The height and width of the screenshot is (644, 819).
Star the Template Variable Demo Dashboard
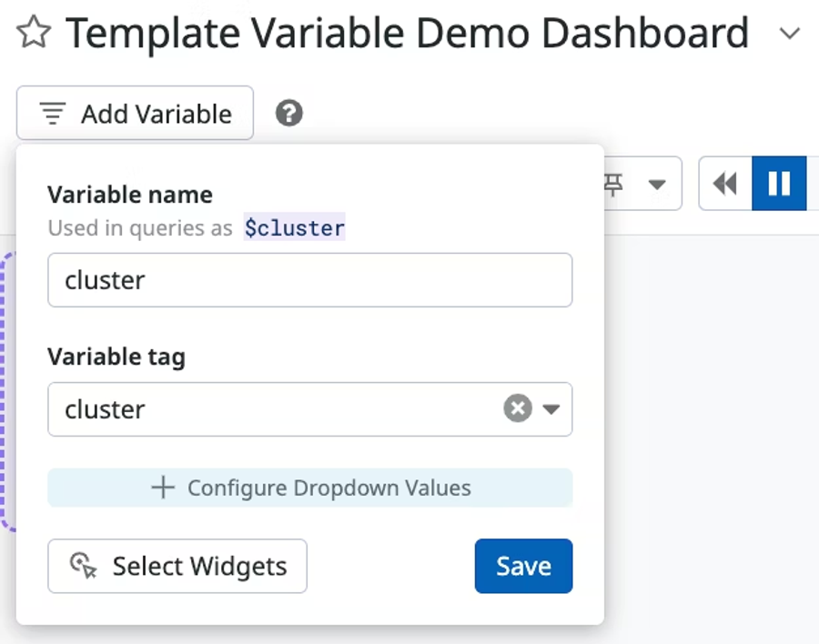[x=35, y=34]
